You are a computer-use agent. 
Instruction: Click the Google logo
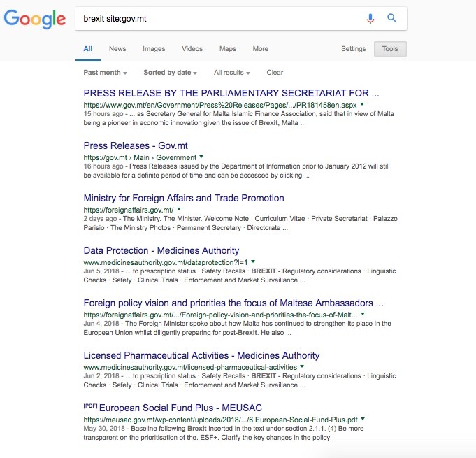point(35,19)
